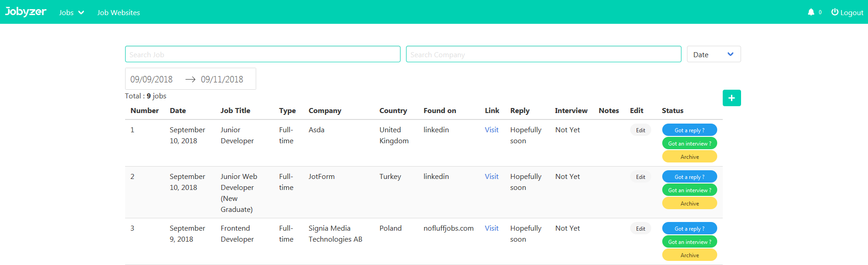Image resolution: width=868 pixels, height=265 pixels.
Task: Click the green plus add job button
Action: 731,98
